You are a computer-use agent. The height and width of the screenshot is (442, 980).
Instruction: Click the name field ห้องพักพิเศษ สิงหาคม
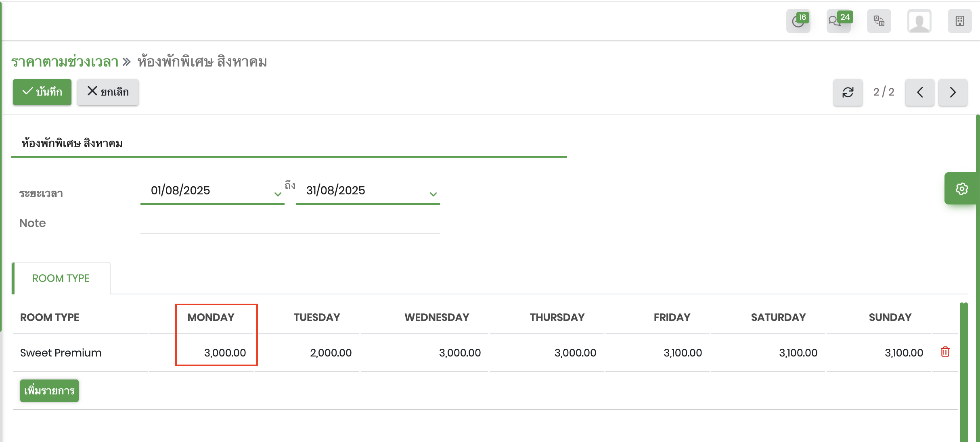(289, 143)
